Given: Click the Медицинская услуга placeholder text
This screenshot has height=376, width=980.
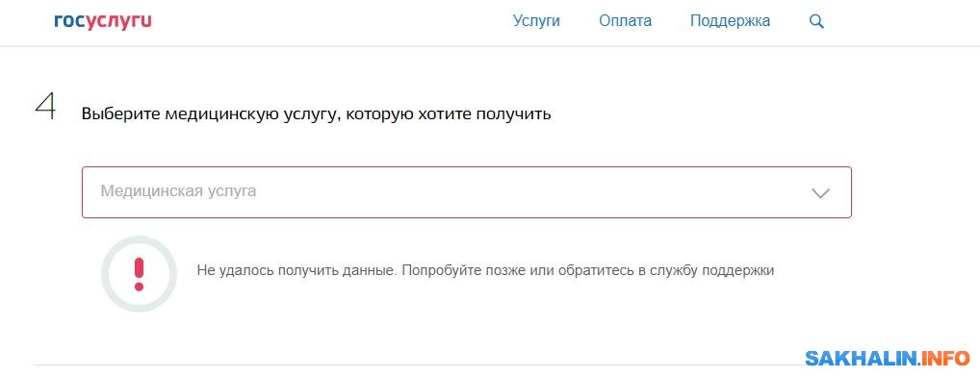Looking at the screenshot, I should [178, 191].
